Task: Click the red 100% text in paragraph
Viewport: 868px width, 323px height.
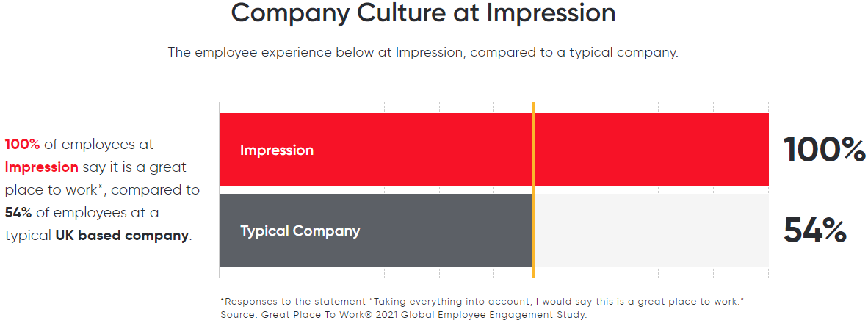Action: tap(22, 145)
